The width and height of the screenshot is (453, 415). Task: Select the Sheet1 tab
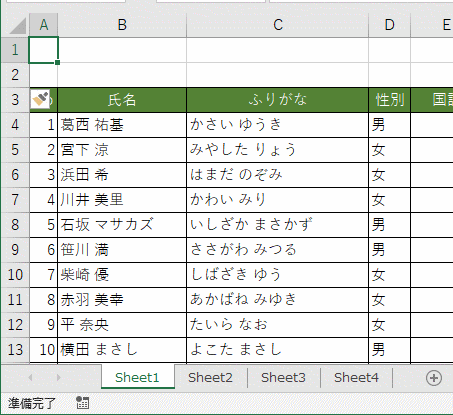coord(138,377)
